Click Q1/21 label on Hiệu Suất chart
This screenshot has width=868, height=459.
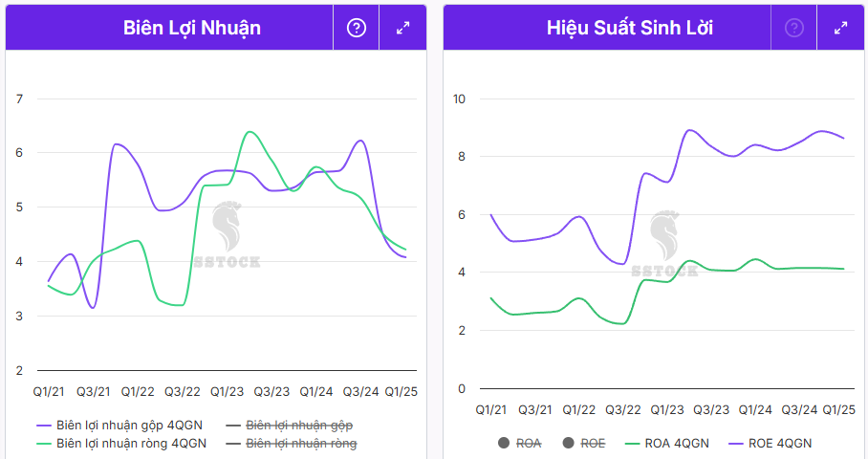pos(491,409)
